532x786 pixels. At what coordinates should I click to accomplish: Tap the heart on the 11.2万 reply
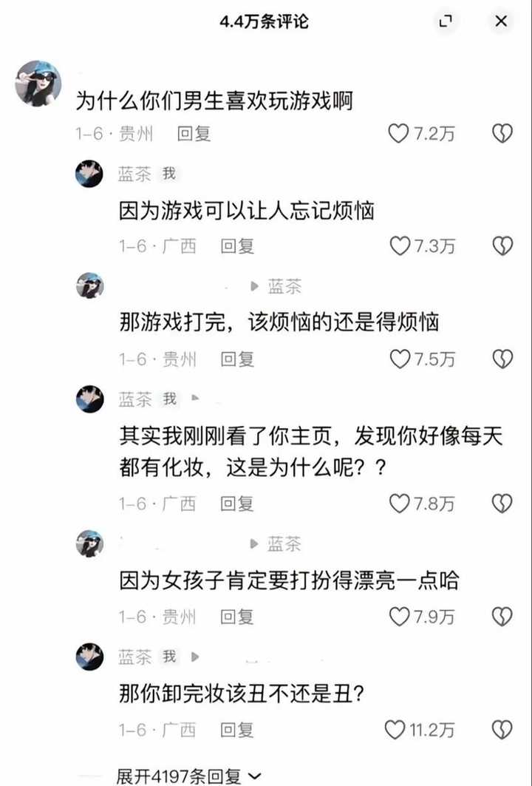(395, 729)
